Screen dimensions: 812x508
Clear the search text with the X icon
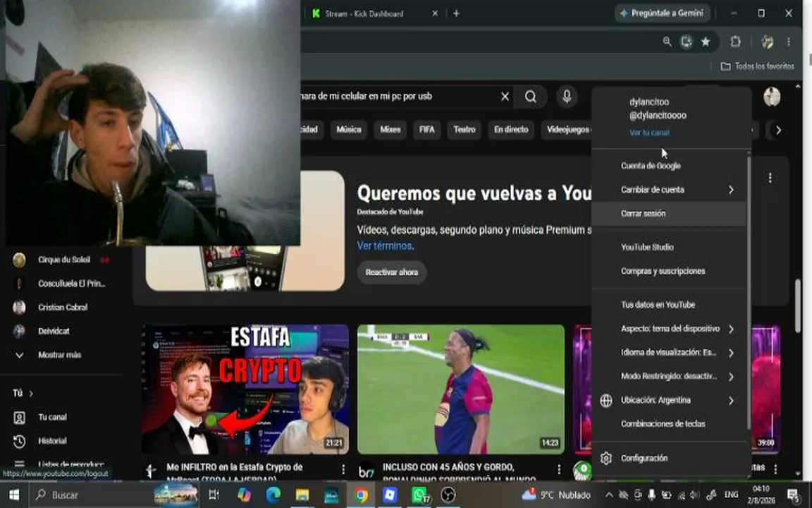click(505, 97)
